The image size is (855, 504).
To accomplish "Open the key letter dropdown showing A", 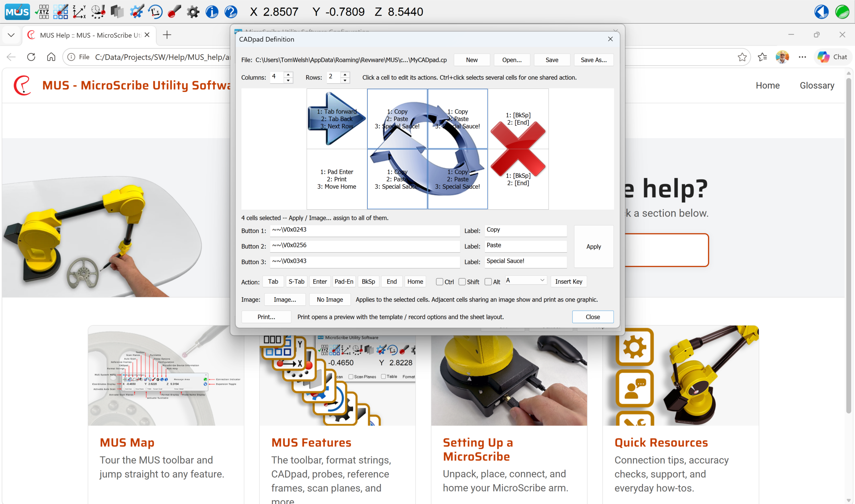I will (x=526, y=280).
